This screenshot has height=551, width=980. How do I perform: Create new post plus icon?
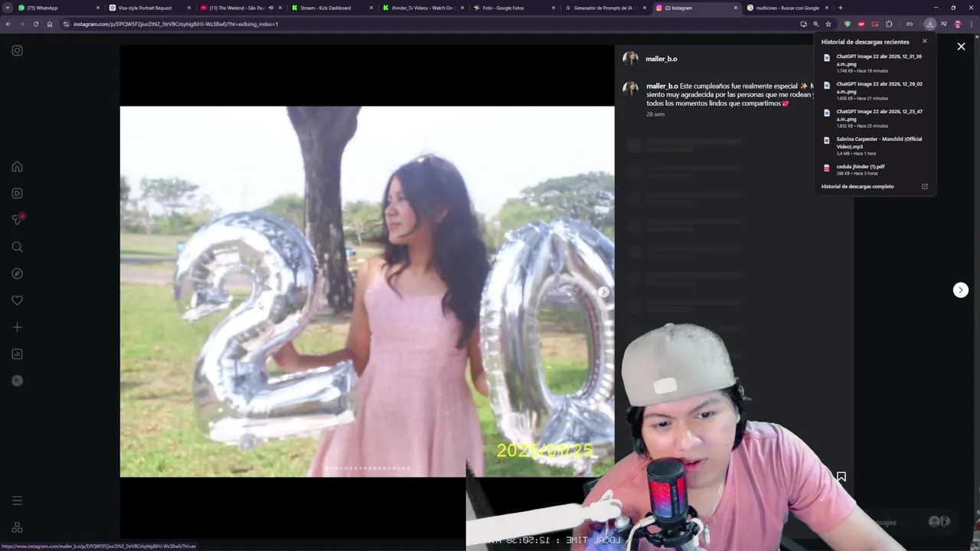17,328
